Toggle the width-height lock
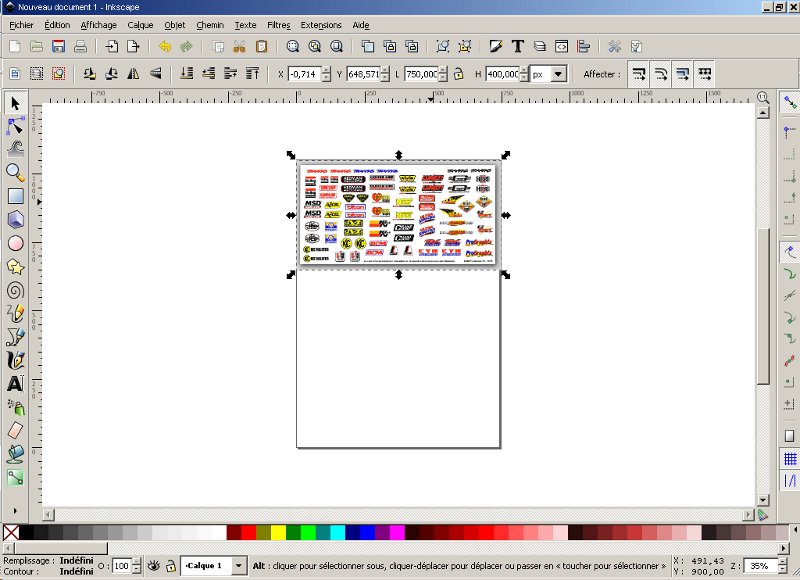Viewport: 800px width, 580px height. point(459,74)
